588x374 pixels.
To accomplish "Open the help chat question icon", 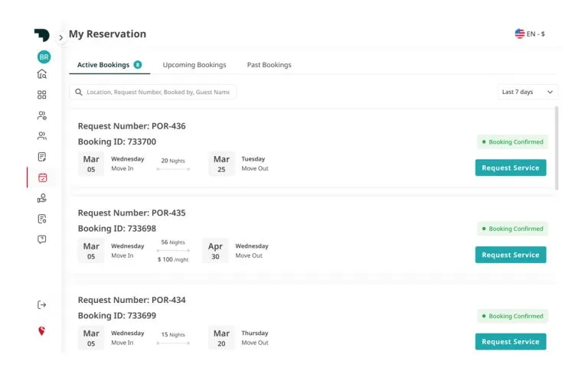I will [42, 239].
